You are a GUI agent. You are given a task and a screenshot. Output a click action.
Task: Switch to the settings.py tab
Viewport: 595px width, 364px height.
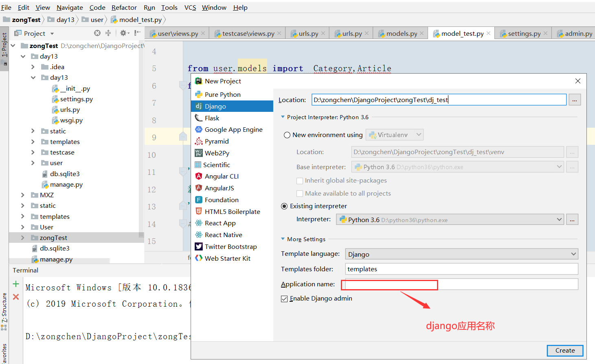tap(524, 33)
